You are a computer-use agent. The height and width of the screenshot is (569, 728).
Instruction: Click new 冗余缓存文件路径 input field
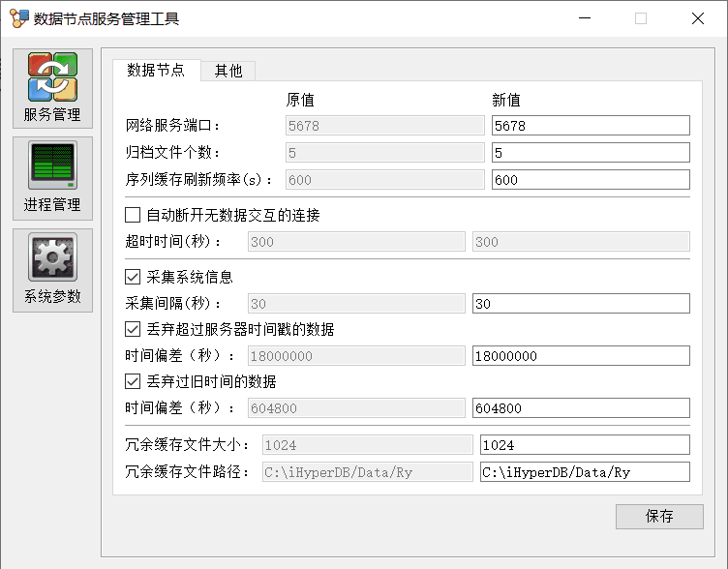click(x=585, y=472)
